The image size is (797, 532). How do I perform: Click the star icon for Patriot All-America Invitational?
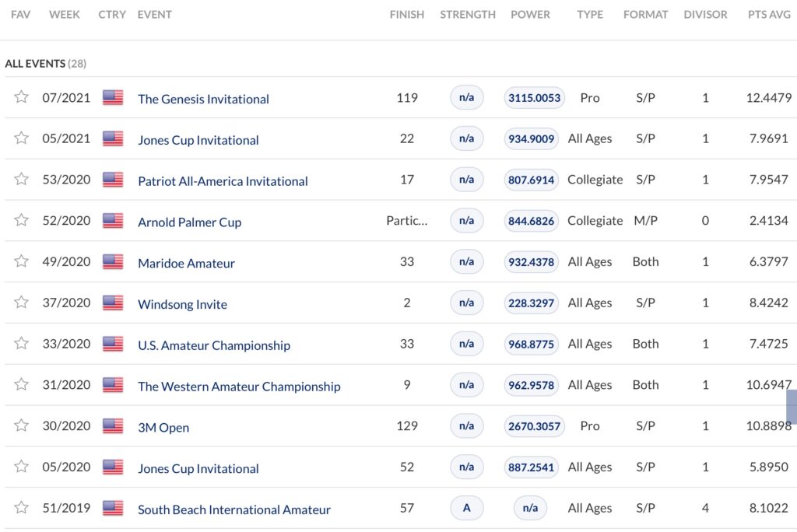point(22,180)
